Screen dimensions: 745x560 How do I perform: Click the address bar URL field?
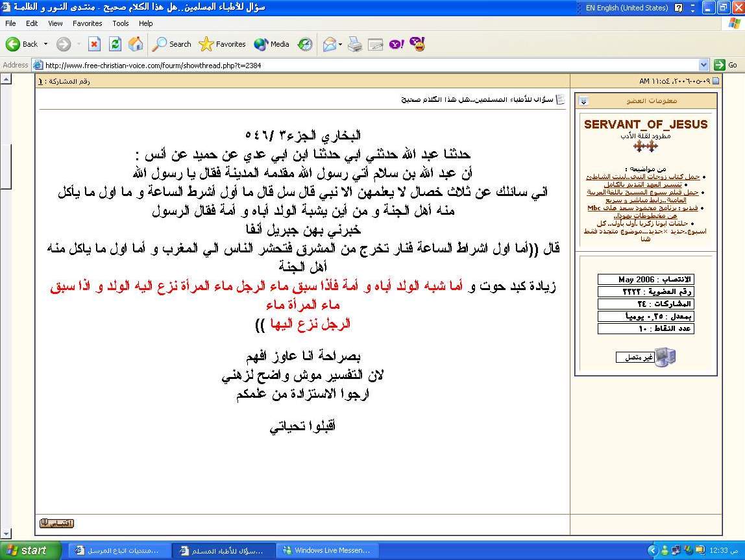point(370,65)
